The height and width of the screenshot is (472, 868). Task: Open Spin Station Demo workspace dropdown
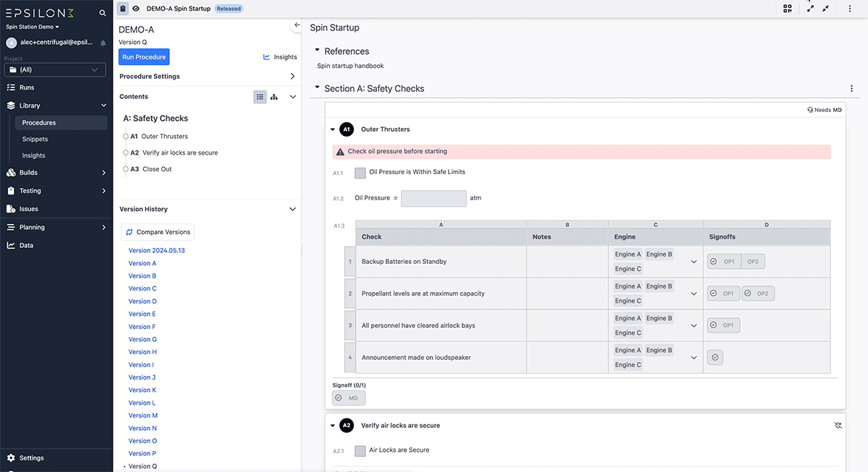click(33, 27)
